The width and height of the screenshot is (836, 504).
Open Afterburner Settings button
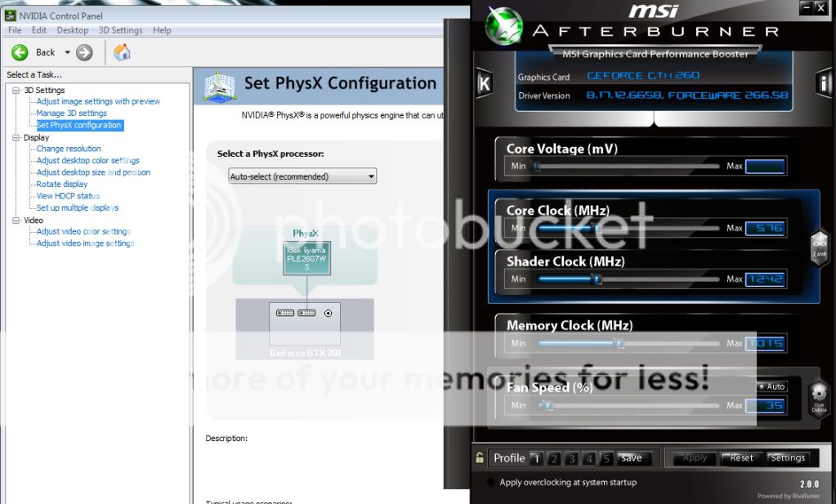788,457
